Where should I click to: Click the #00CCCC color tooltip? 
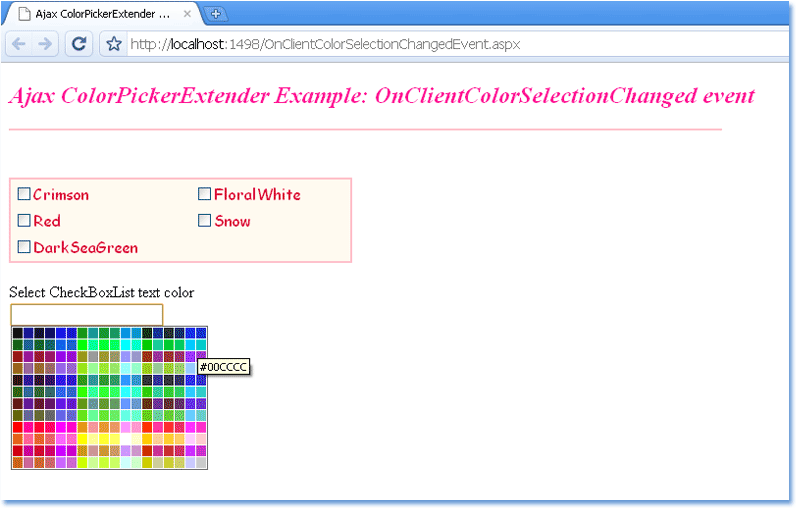point(224,367)
